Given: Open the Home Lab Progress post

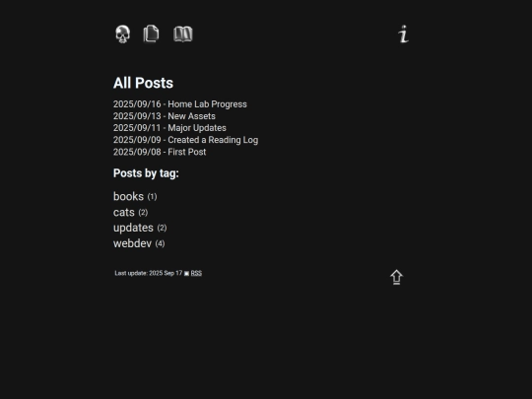Looking at the screenshot, I should click(207, 104).
